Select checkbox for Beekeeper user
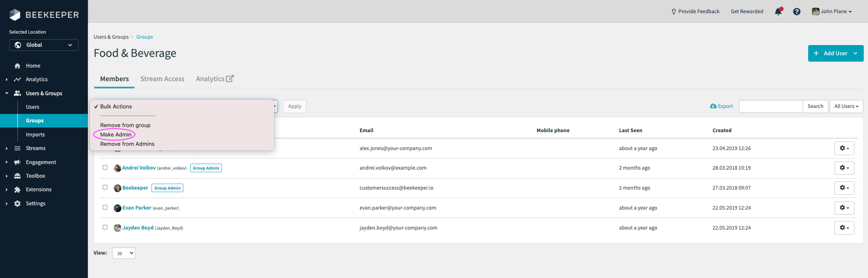Viewport: 868px width, 278px height. tap(105, 187)
